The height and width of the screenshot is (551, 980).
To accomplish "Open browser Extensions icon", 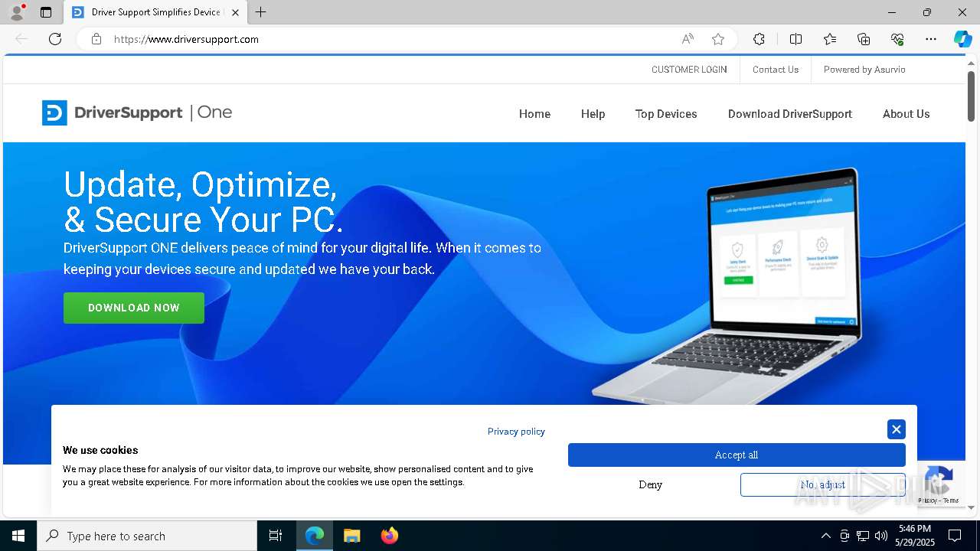I will pyautogui.click(x=759, y=39).
